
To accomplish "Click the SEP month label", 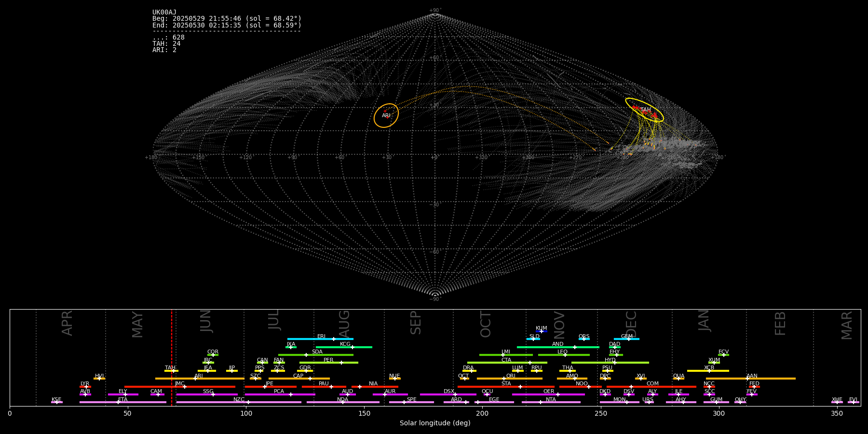I will tap(416, 323).
